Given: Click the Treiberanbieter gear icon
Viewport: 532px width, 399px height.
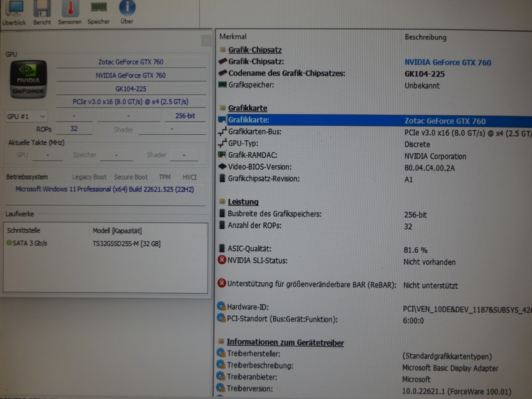Looking at the screenshot, I should (x=221, y=376).
